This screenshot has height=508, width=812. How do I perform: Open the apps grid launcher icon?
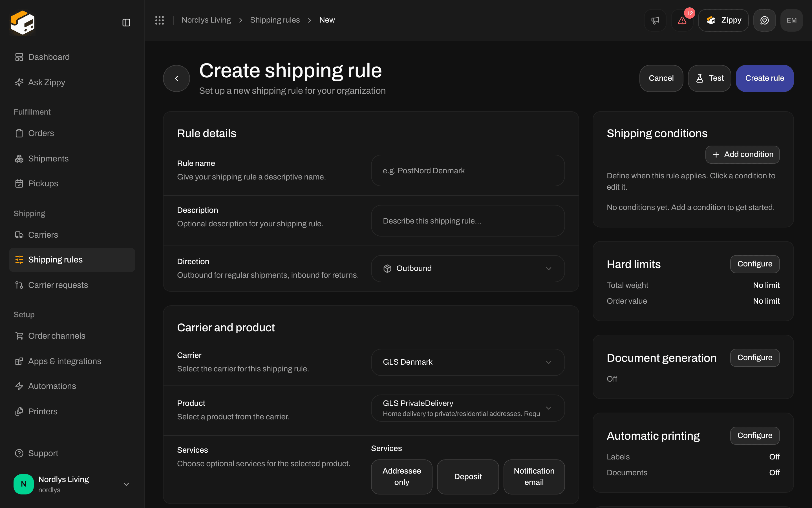pyautogui.click(x=159, y=20)
